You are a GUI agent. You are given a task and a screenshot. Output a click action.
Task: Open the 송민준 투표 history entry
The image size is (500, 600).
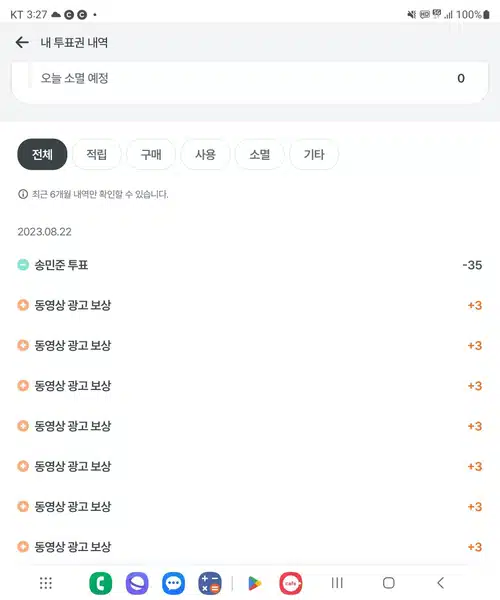click(250, 265)
